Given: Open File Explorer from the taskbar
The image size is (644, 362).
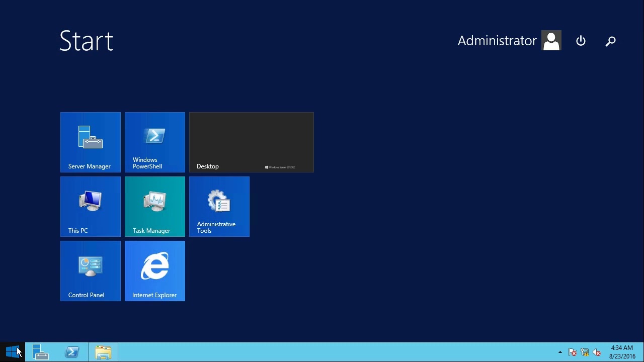Looking at the screenshot, I should tap(103, 352).
